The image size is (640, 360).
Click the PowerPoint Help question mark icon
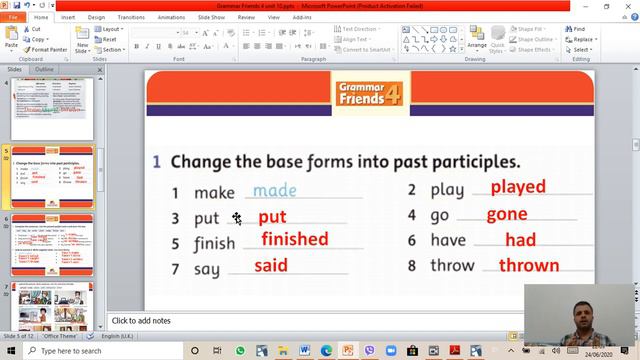pyautogui.click(x=635, y=17)
